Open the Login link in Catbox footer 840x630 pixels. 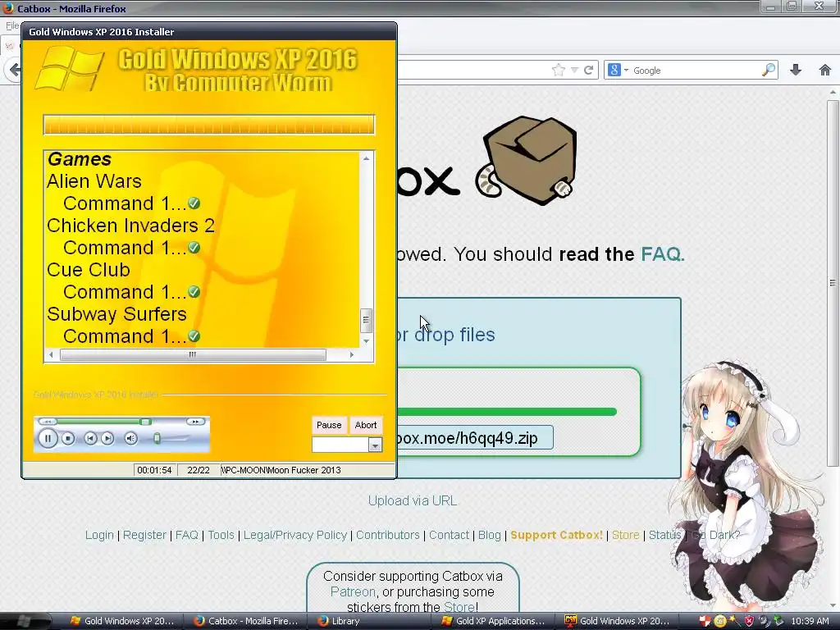coord(99,535)
